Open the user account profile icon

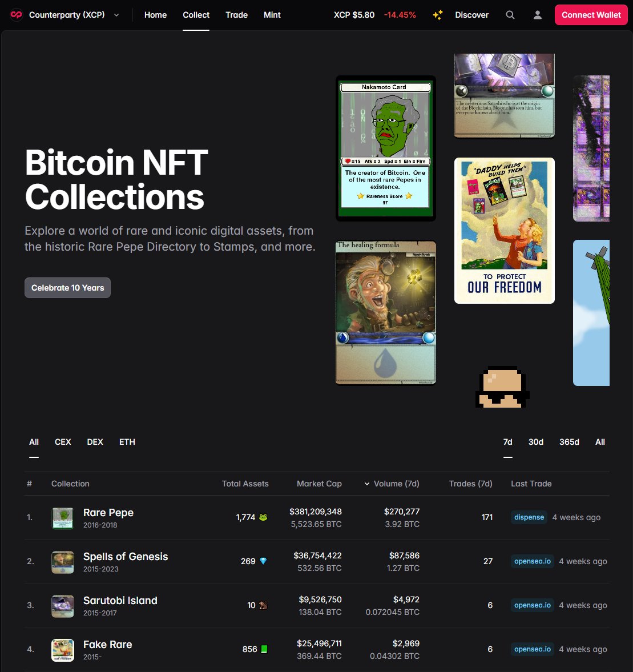pyautogui.click(x=538, y=15)
